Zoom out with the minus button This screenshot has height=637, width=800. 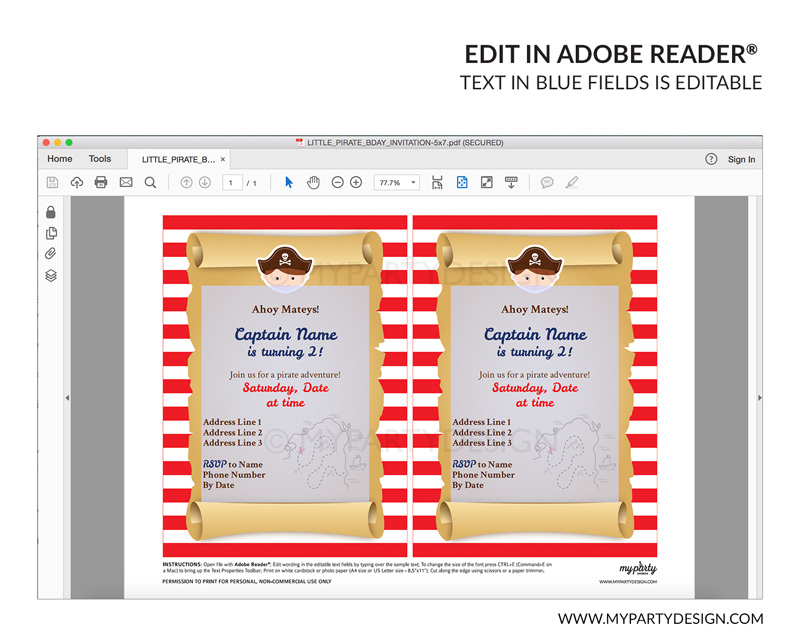click(x=338, y=183)
